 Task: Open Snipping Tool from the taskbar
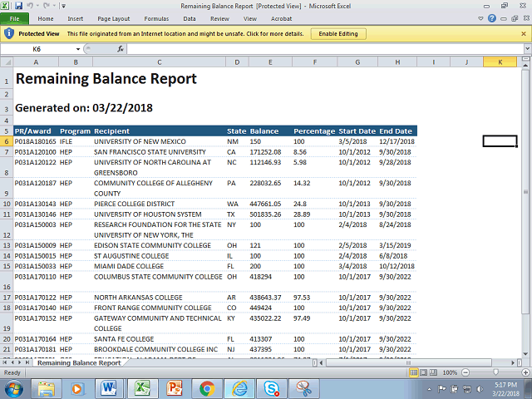(304, 387)
